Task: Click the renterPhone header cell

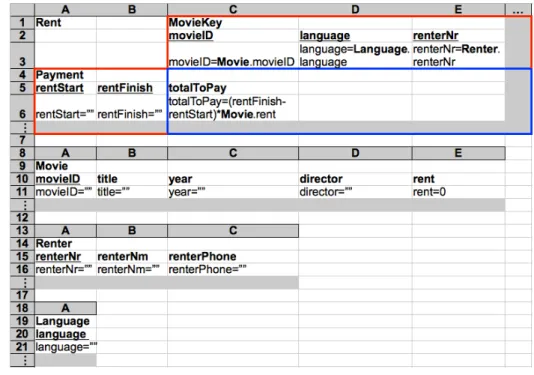Action: point(233,256)
